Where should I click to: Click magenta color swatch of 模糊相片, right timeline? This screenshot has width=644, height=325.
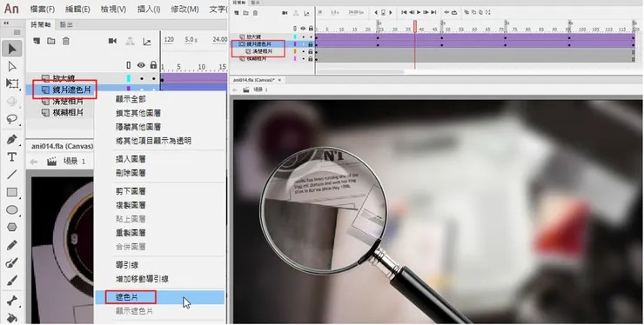[x=295, y=59]
